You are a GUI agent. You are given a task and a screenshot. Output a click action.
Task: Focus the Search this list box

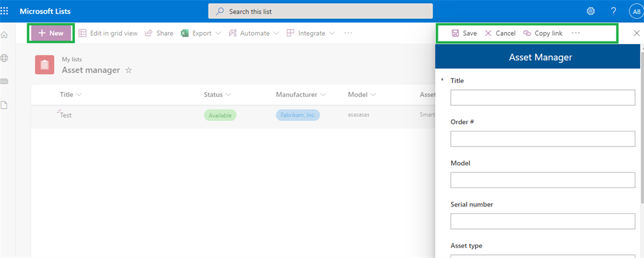(320, 11)
